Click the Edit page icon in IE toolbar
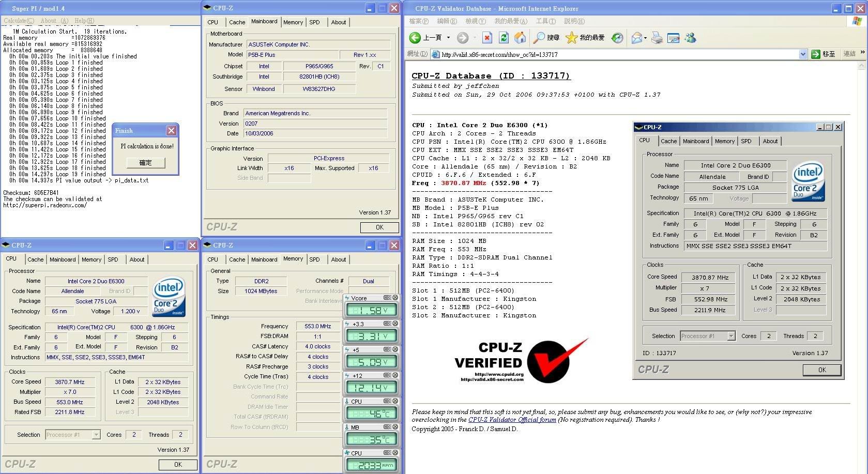This screenshot has width=868, height=474. (673, 38)
